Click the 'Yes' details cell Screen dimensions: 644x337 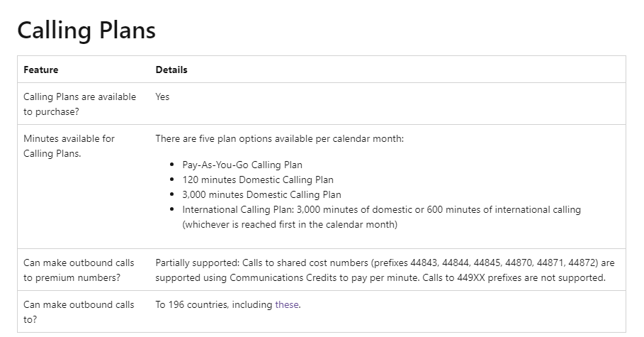click(x=162, y=96)
